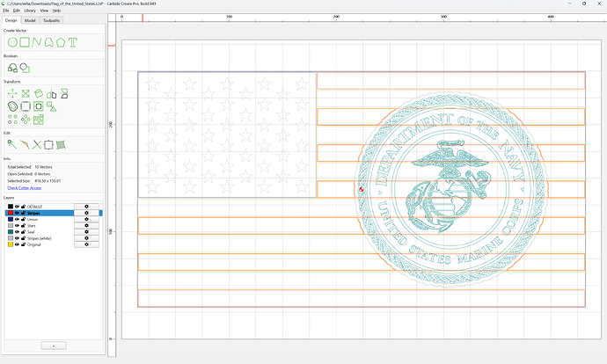Choose the Rotate transform tool
The image size is (607, 364).
[x=39, y=93]
